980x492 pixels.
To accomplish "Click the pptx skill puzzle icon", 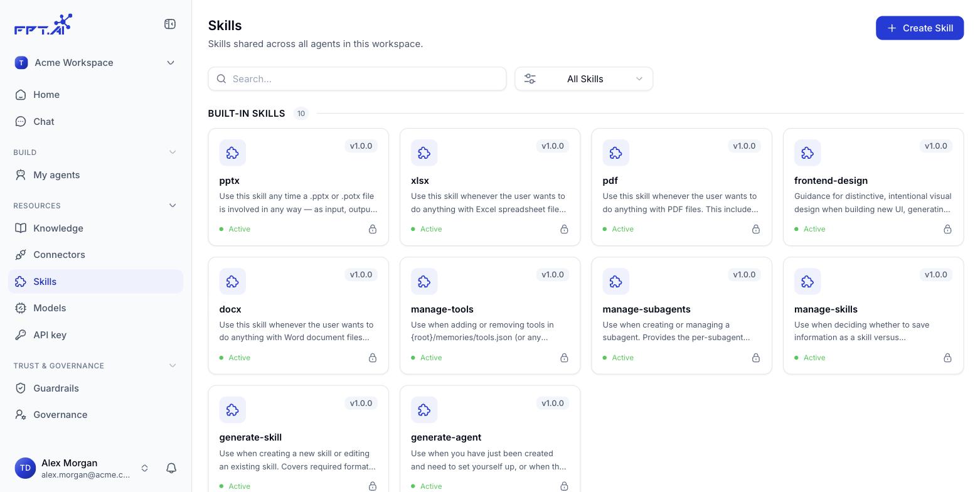I will click(233, 153).
